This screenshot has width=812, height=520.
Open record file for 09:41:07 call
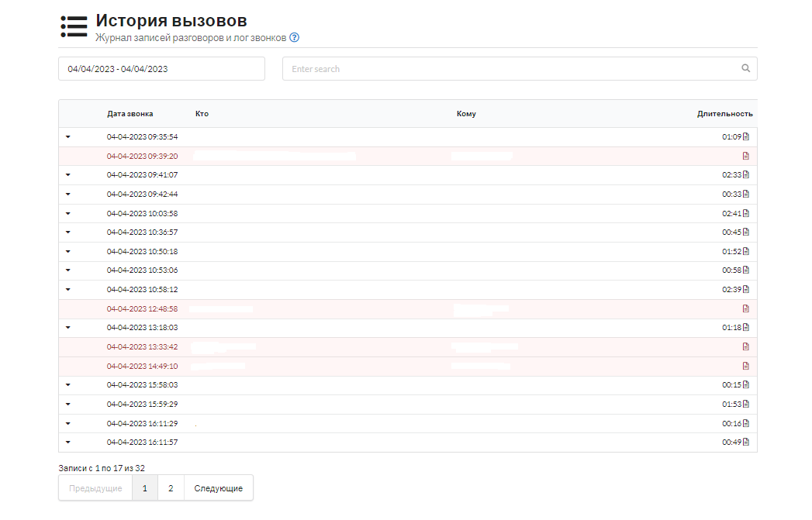746,175
